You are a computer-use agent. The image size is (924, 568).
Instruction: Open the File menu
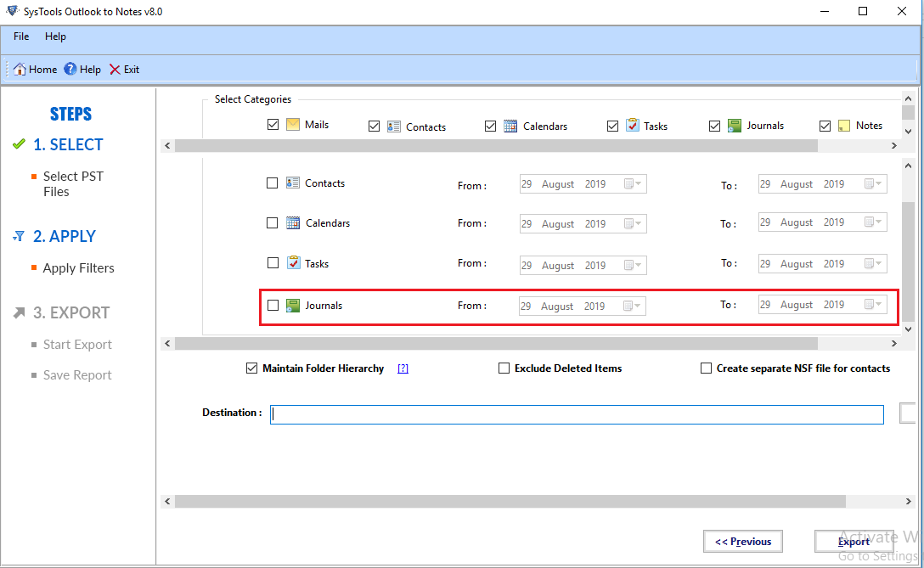click(x=21, y=37)
